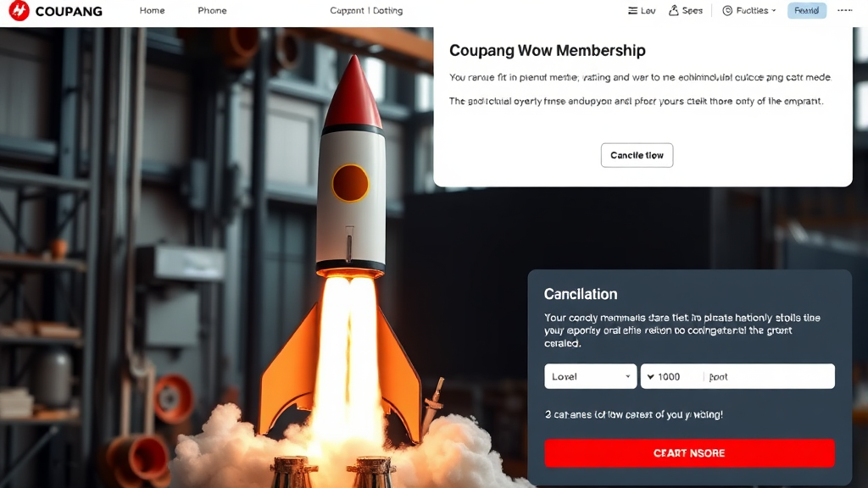The height and width of the screenshot is (488, 868).
Task: Click the COUPANG brand name text
Action: pyautogui.click(x=69, y=11)
